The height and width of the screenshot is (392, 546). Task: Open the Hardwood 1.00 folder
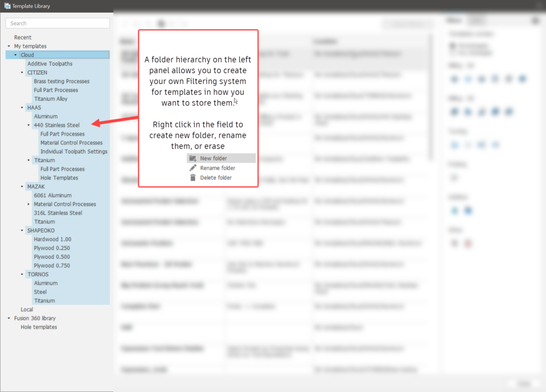(x=53, y=239)
